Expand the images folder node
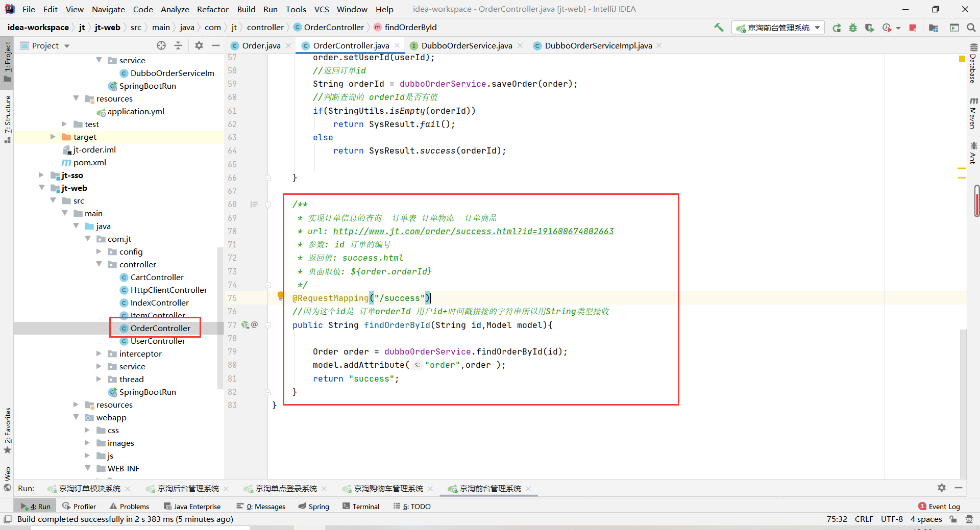This screenshot has height=530, width=980. (x=87, y=443)
